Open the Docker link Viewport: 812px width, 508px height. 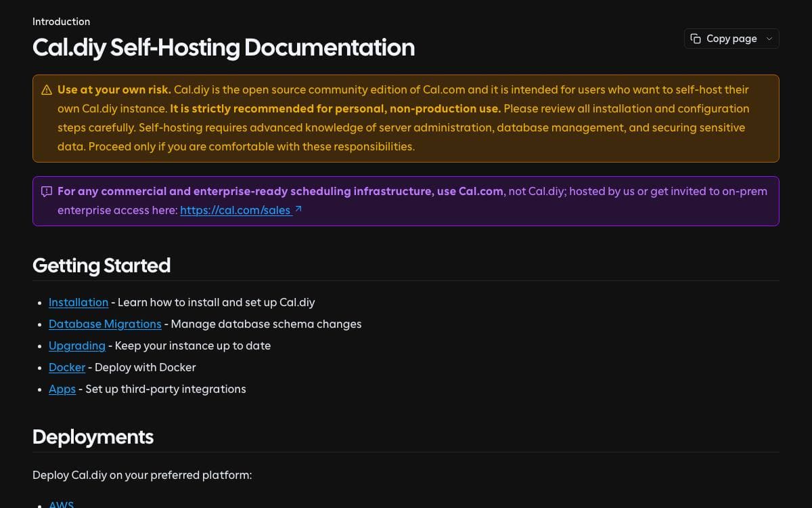pos(67,367)
